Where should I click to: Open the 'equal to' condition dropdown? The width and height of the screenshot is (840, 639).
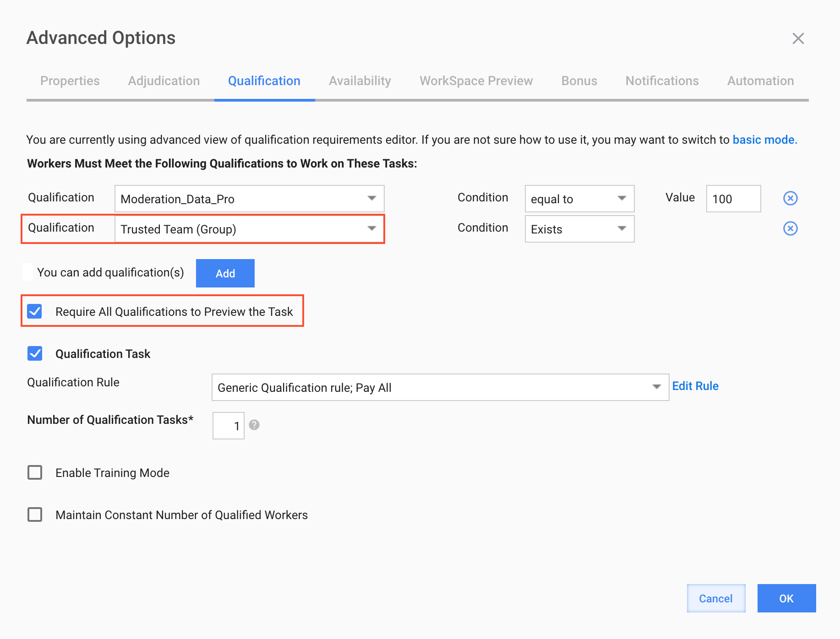[579, 199]
